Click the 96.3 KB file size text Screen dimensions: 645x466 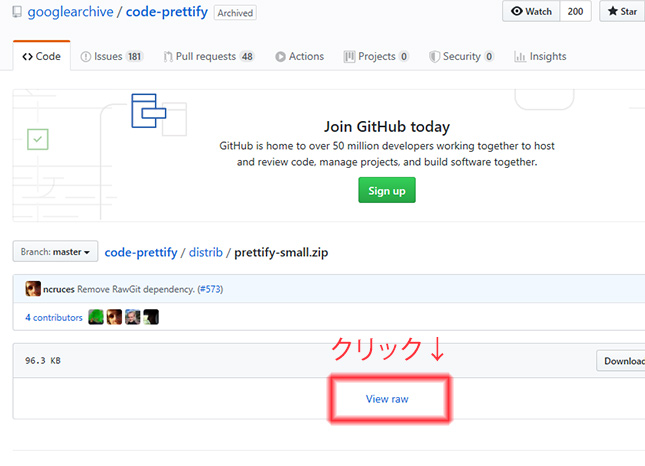pyautogui.click(x=43, y=361)
